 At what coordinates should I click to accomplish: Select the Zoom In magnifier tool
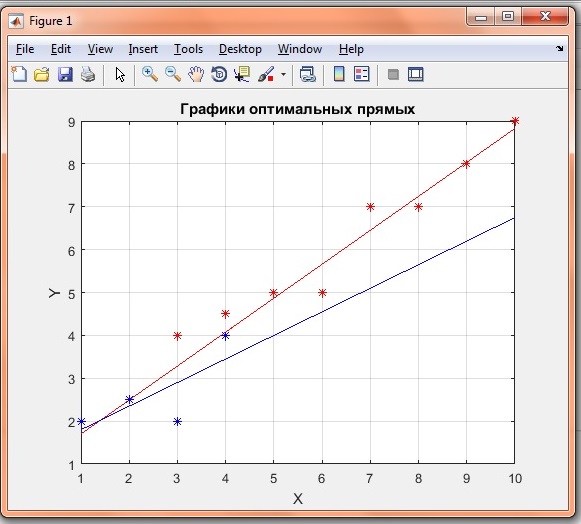(x=150, y=74)
